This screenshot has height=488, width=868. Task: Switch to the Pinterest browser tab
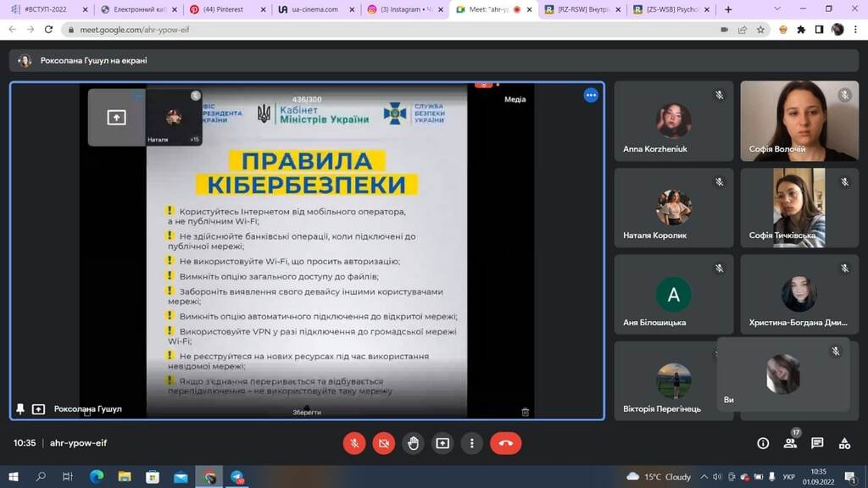pos(222,9)
